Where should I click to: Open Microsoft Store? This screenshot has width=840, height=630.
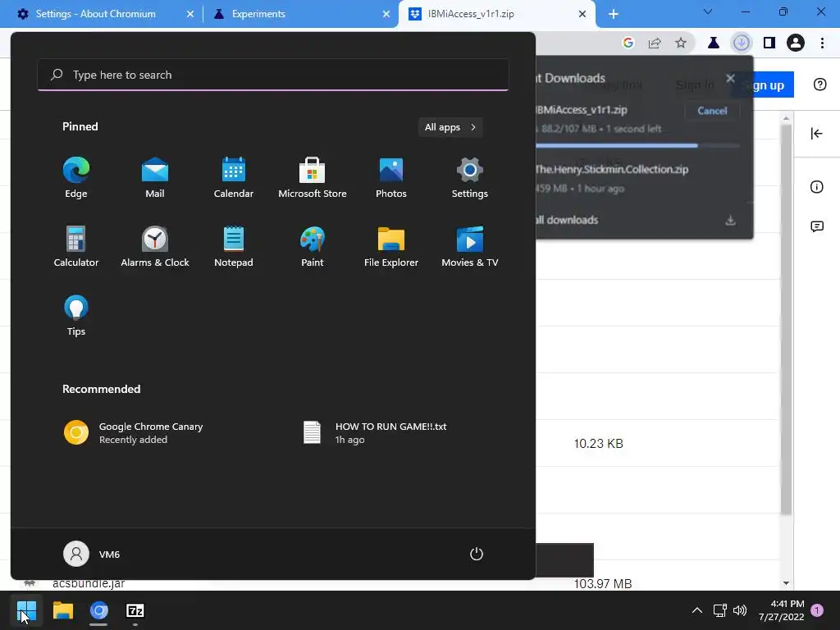coord(313,177)
